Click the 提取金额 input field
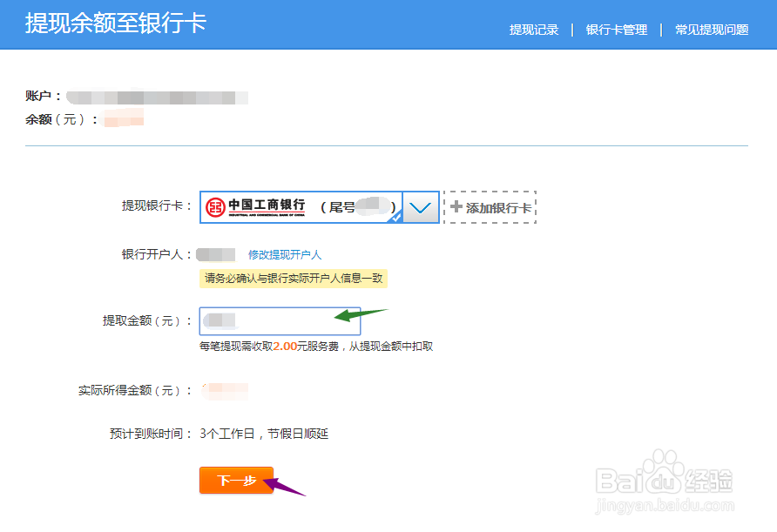 pos(279,320)
